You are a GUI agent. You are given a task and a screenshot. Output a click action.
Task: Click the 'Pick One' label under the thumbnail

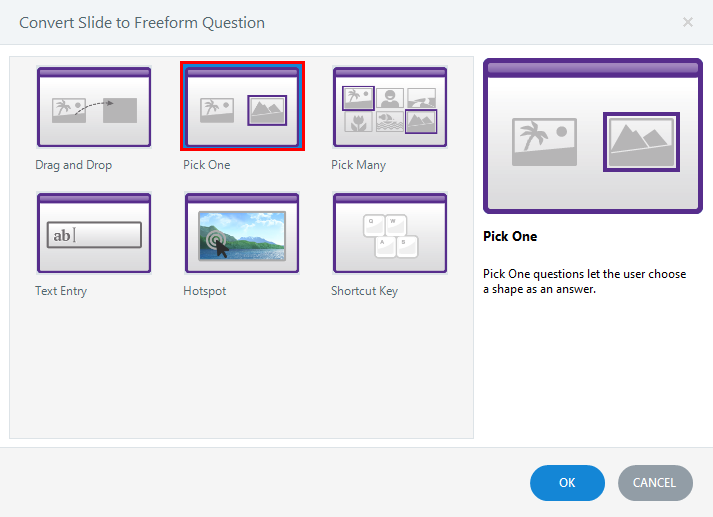[206, 165]
